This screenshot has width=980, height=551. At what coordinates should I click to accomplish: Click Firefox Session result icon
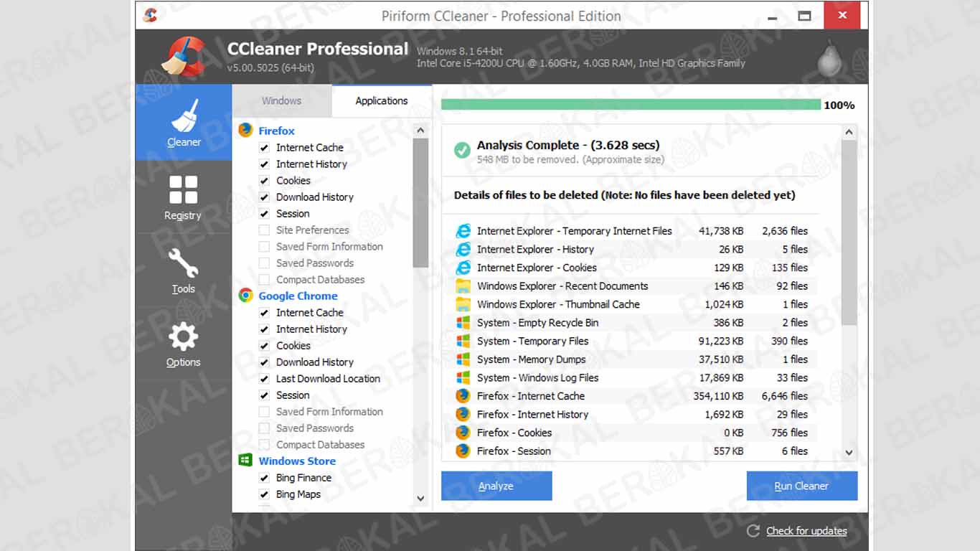tap(463, 451)
